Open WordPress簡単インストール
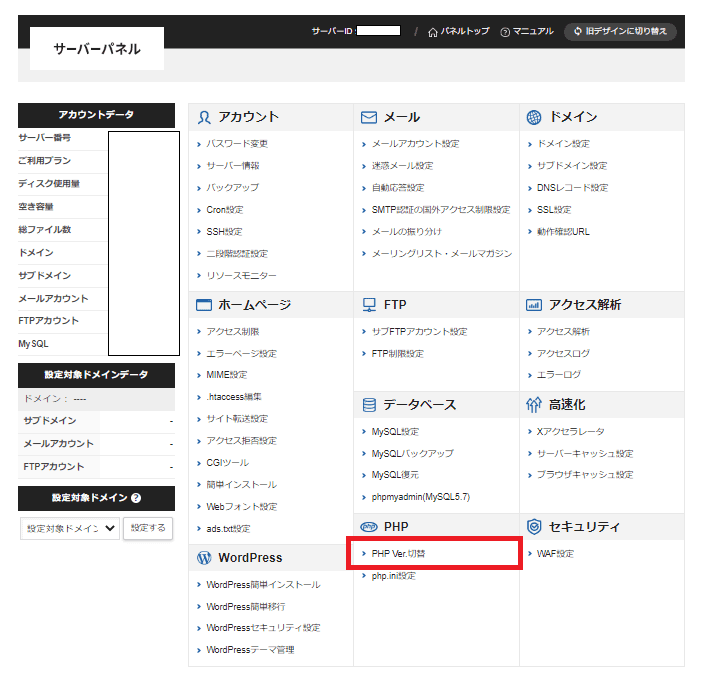The image size is (703, 679). tap(263, 585)
